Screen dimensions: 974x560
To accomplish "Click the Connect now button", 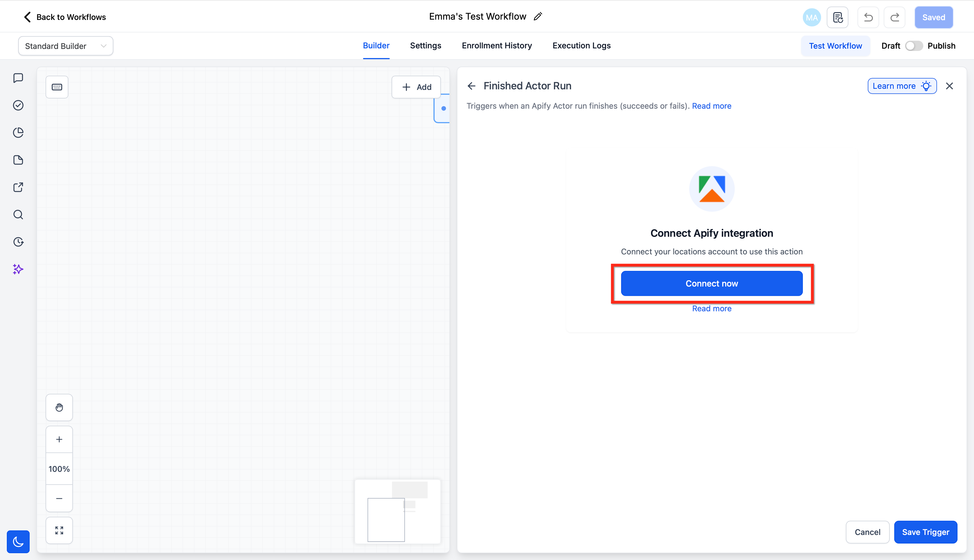I will [x=711, y=283].
